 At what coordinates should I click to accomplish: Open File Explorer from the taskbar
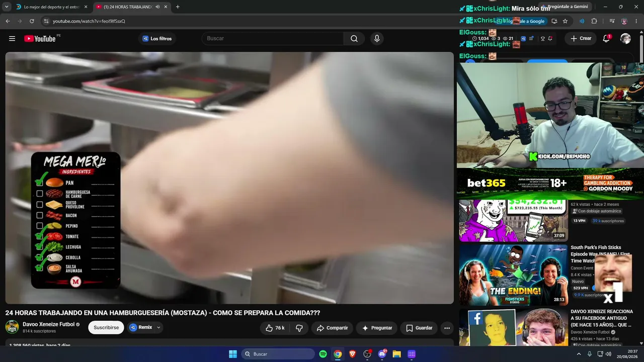pyautogui.click(x=396, y=354)
